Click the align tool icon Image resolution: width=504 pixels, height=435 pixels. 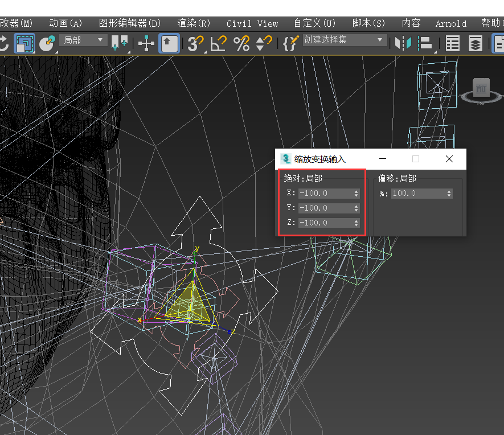point(425,43)
